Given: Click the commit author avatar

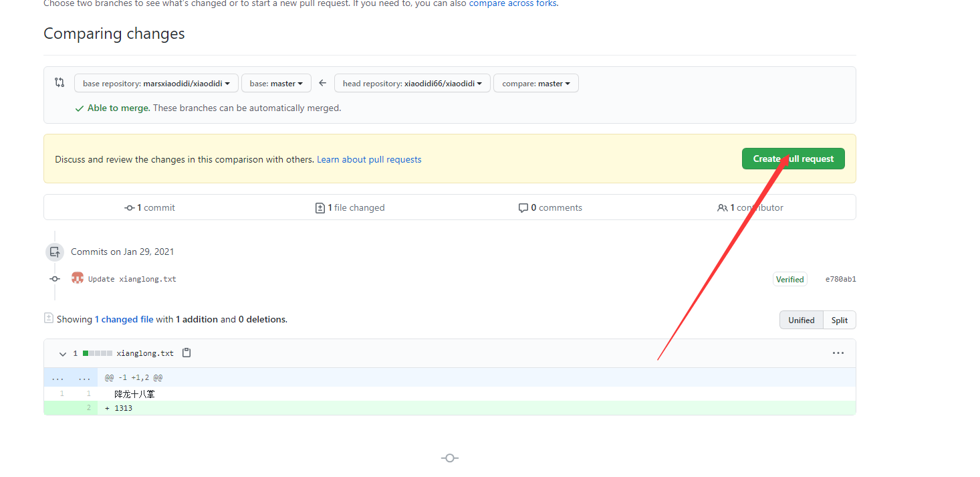Looking at the screenshot, I should 78,278.
